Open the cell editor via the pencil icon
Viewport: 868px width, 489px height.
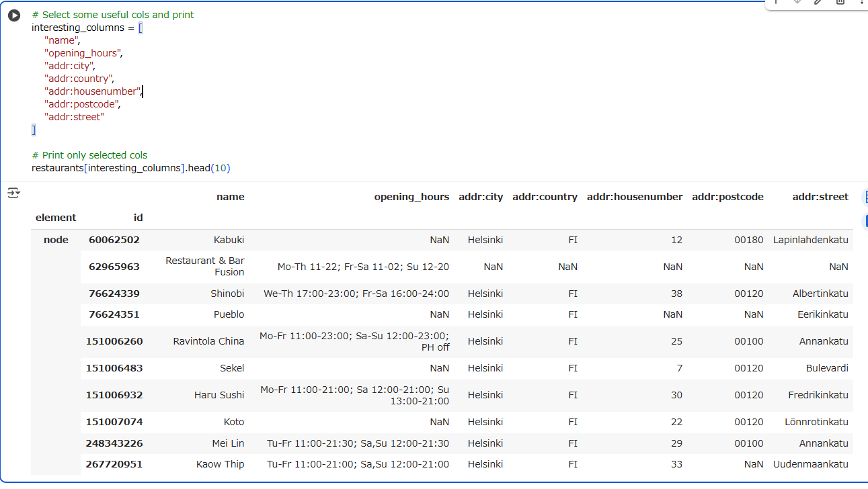click(x=818, y=2)
